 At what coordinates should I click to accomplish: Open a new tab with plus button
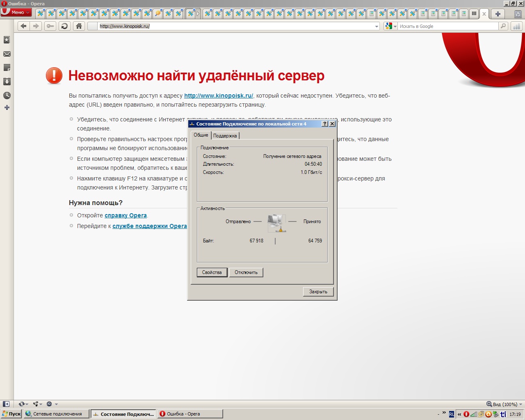[498, 14]
